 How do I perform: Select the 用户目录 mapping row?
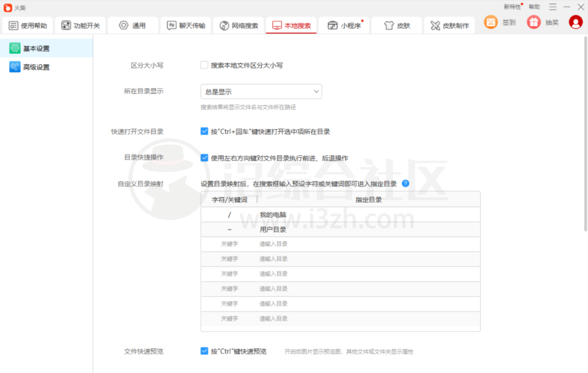pyautogui.click(x=340, y=229)
